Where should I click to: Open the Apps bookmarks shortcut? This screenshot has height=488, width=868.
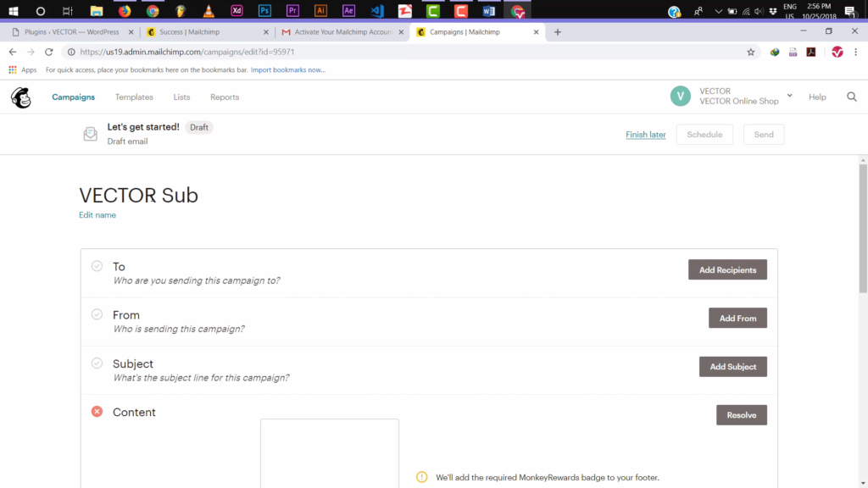[23, 69]
